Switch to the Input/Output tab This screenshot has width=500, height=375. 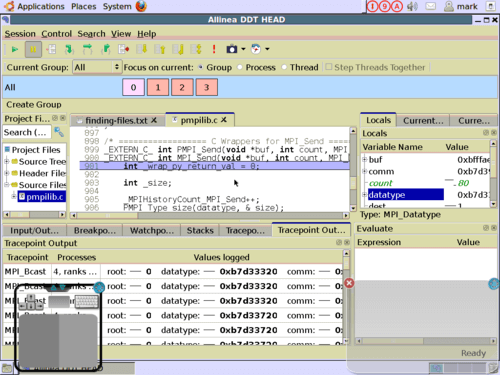coord(34,230)
